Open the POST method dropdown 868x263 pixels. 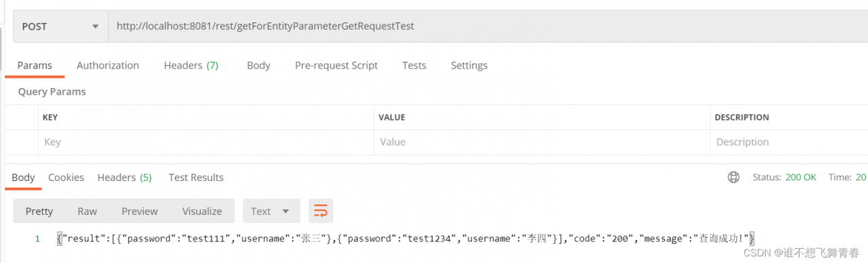(x=60, y=26)
